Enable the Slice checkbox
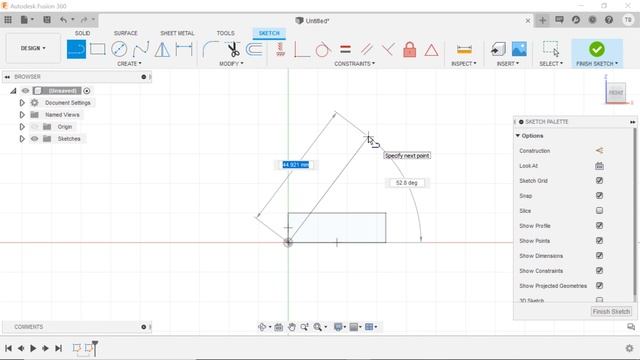The image size is (640, 360). 599,211
